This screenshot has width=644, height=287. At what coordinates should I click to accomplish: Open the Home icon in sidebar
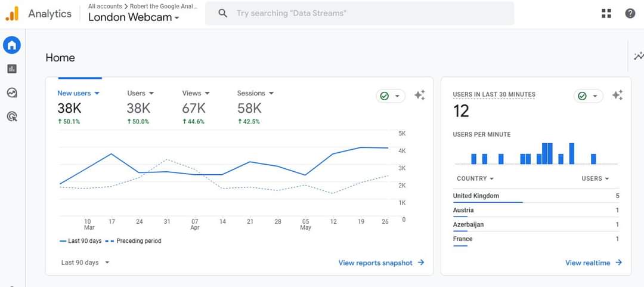pos(12,45)
